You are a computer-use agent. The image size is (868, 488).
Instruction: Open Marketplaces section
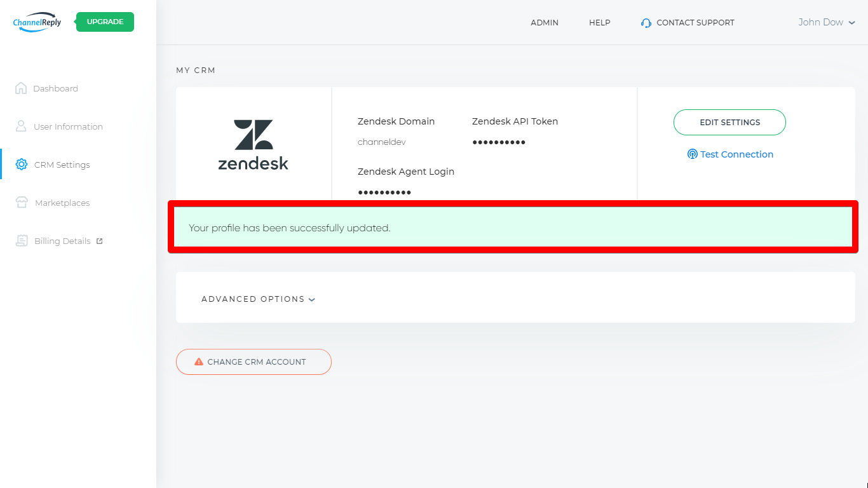[62, 203]
